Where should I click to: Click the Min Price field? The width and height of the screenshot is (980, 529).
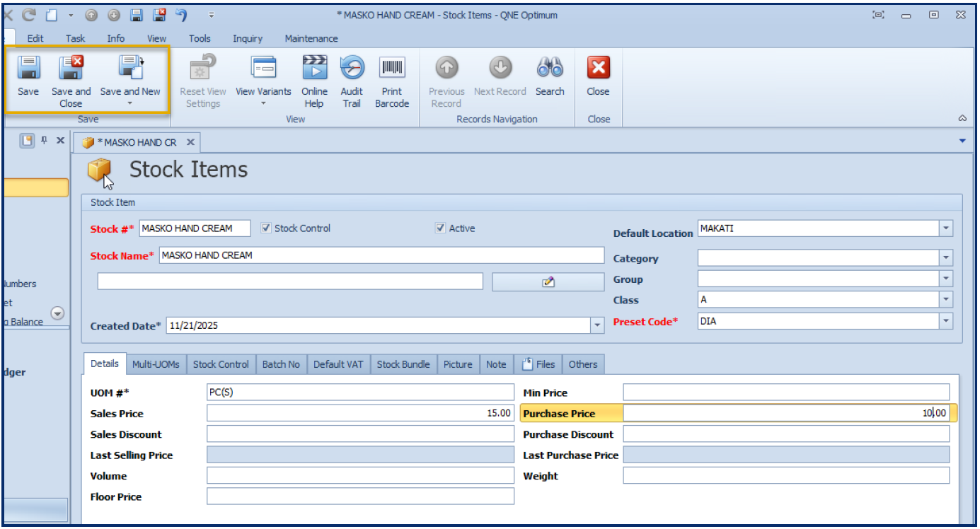[x=786, y=393]
